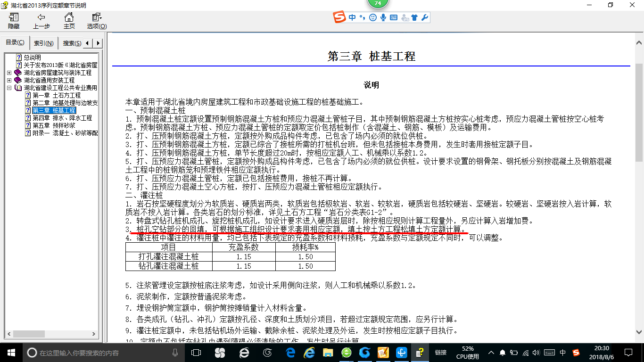Open the pinwheel fan app on taskbar
Image resolution: width=644 pixels, height=362 pixels.
click(x=220, y=352)
